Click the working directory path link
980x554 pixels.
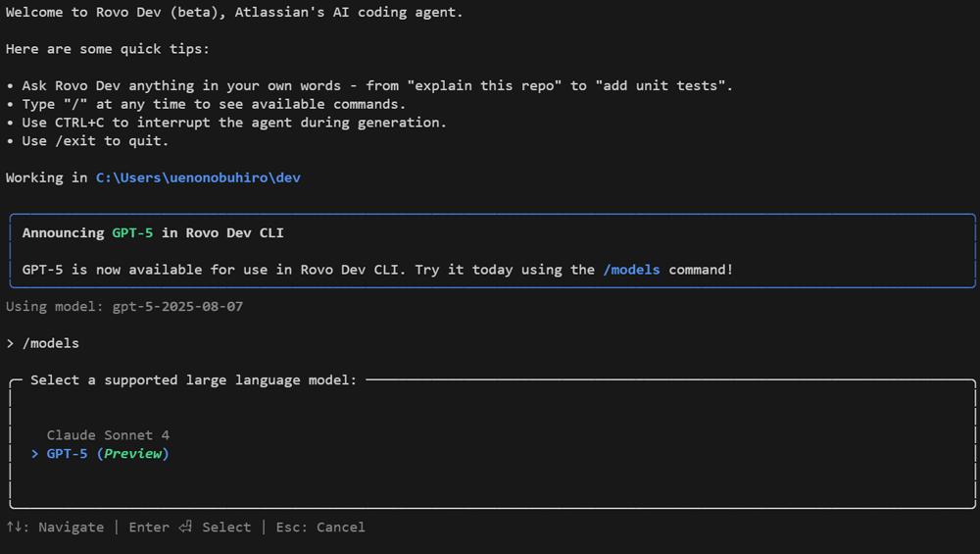(197, 177)
